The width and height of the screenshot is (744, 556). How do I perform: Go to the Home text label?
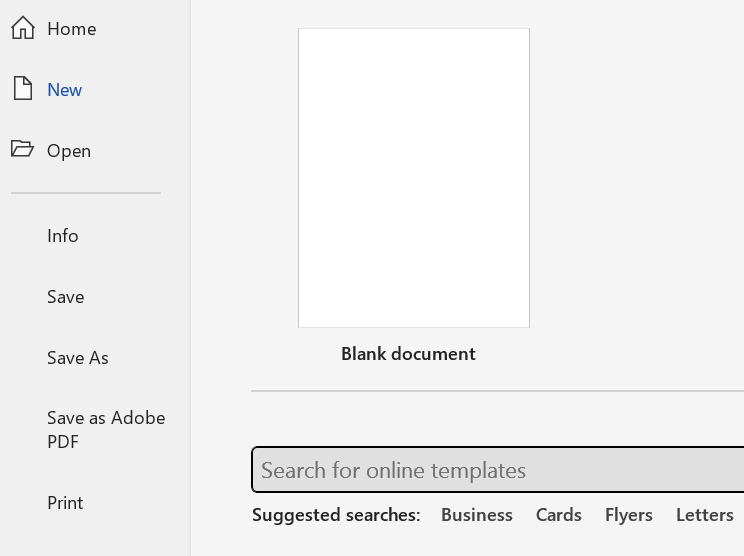(x=72, y=29)
